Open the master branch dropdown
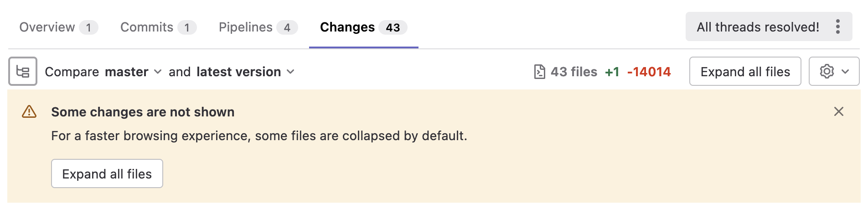This screenshot has height=210, width=868. 133,72
